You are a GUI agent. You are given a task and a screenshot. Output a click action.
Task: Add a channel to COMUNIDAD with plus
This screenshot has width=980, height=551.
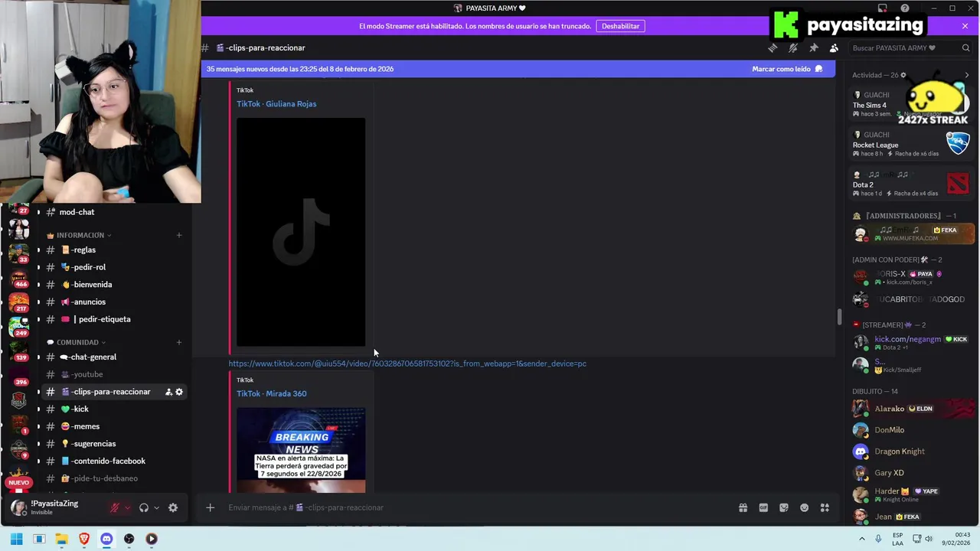[179, 342]
